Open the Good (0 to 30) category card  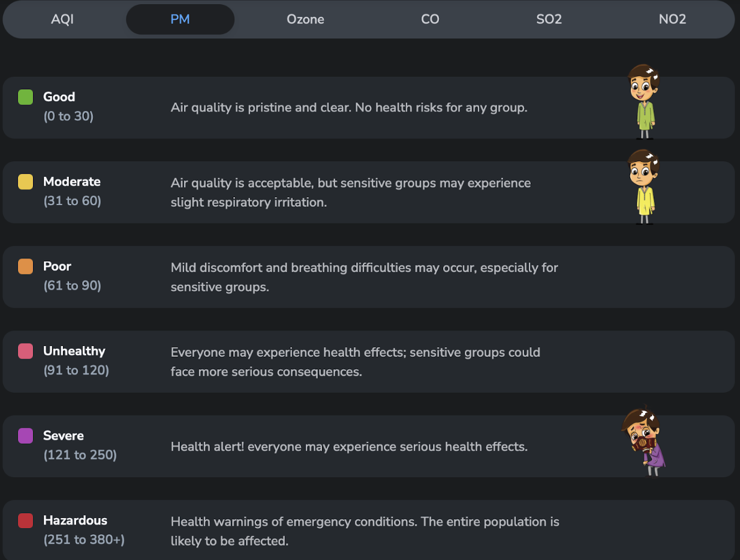point(370,107)
